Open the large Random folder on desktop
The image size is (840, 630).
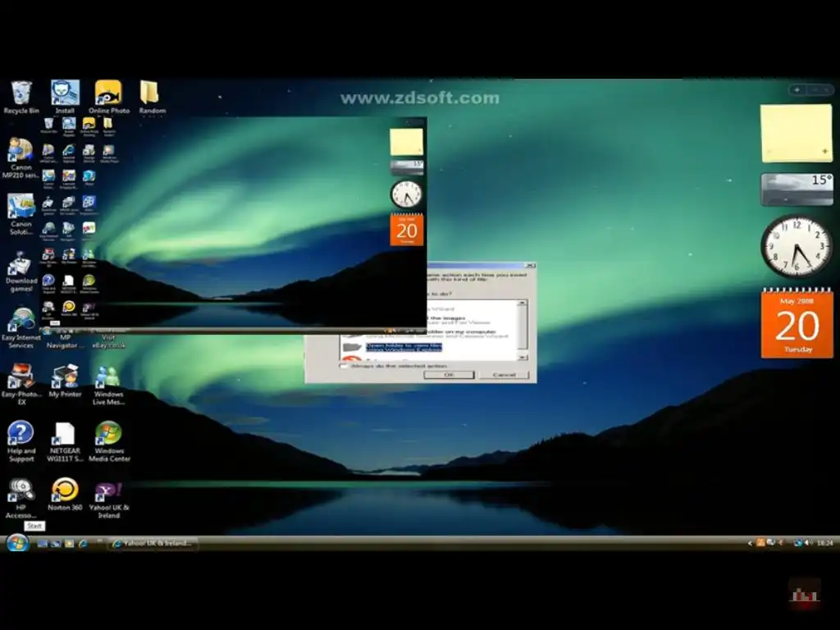[152, 97]
